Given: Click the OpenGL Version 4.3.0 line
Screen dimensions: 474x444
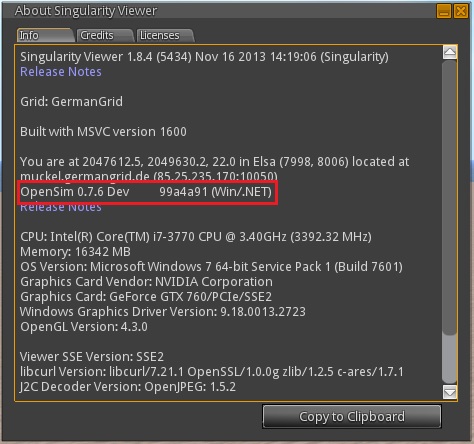Looking at the screenshot, I should tap(84, 327).
